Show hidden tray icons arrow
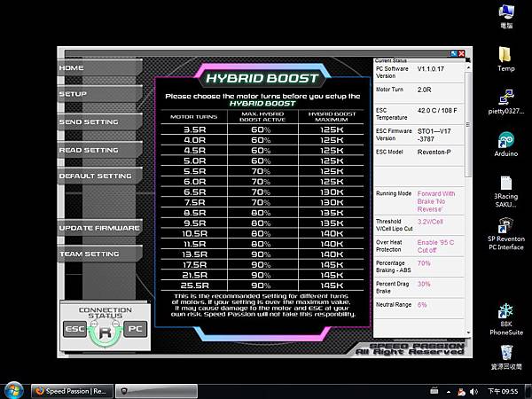Image resolution: width=532 pixels, height=399 pixels. [x=449, y=392]
